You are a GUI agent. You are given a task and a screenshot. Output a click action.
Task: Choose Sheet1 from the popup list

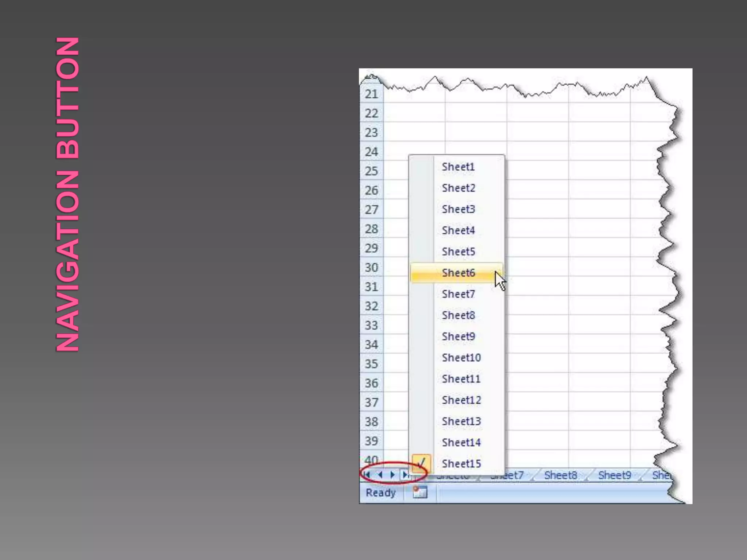click(x=458, y=167)
